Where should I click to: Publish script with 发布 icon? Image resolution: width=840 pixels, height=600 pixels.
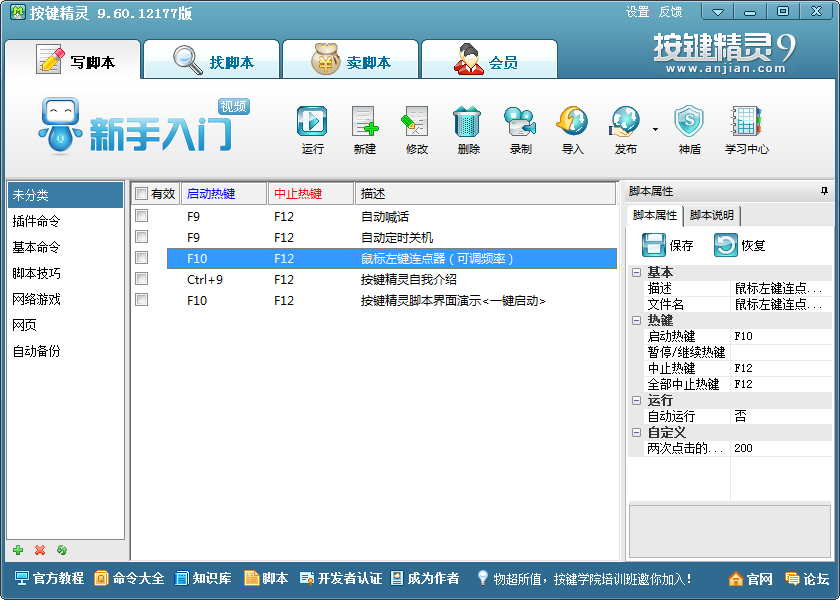625,130
